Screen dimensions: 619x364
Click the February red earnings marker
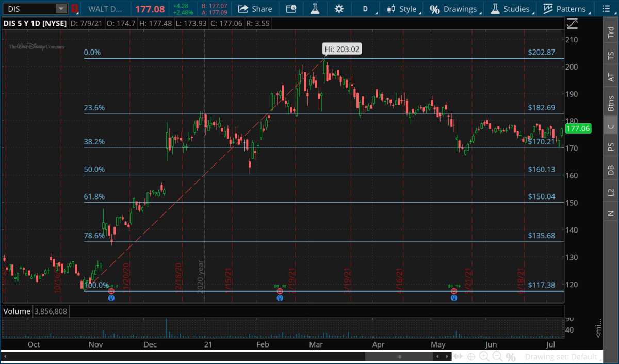280,291
